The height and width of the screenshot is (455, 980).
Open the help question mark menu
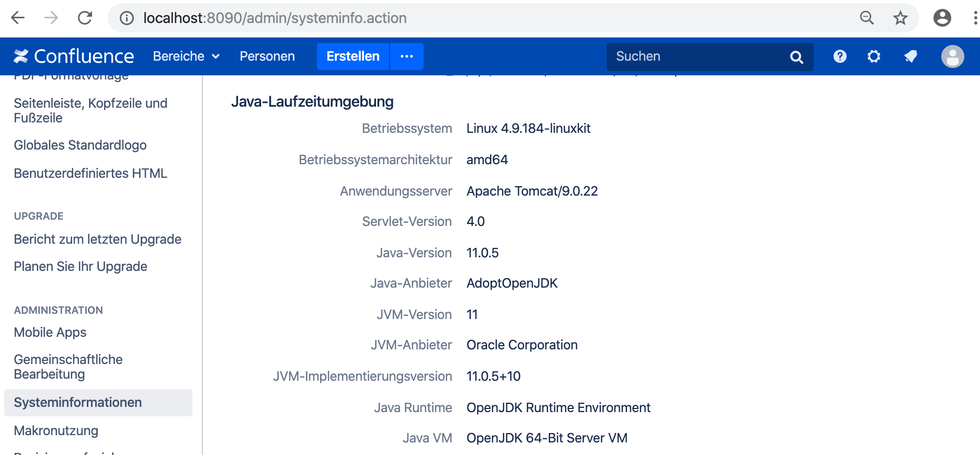(840, 56)
